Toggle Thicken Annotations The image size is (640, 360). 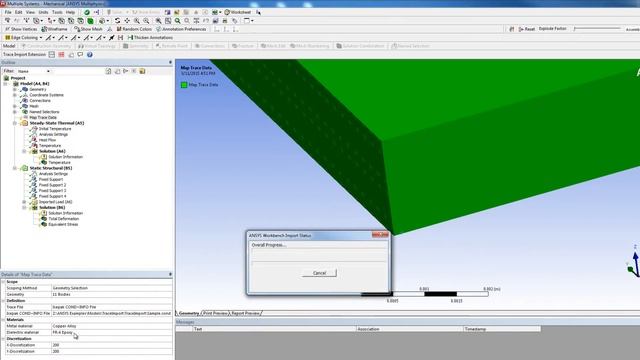coord(150,38)
